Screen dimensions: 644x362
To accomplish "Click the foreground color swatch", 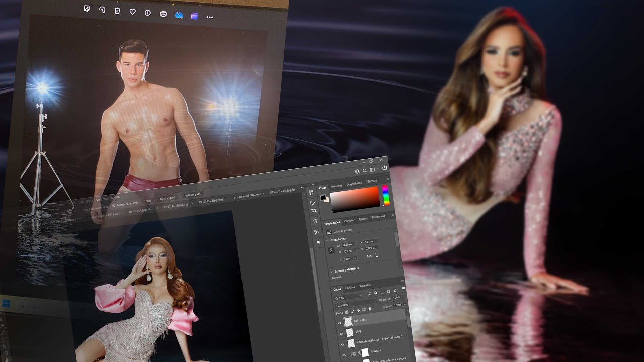I will (x=323, y=197).
